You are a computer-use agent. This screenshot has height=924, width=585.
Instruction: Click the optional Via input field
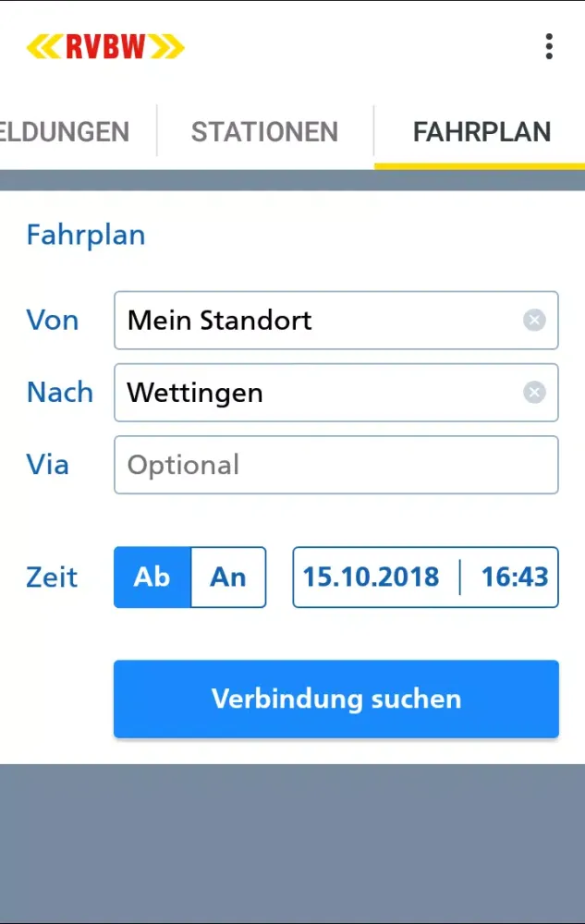click(x=335, y=465)
